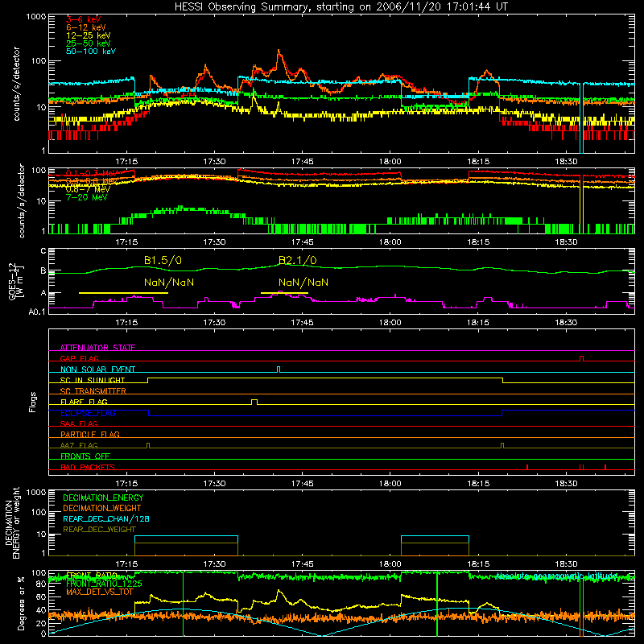Click the Flags vertical axis label

pyautogui.click(x=32, y=402)
